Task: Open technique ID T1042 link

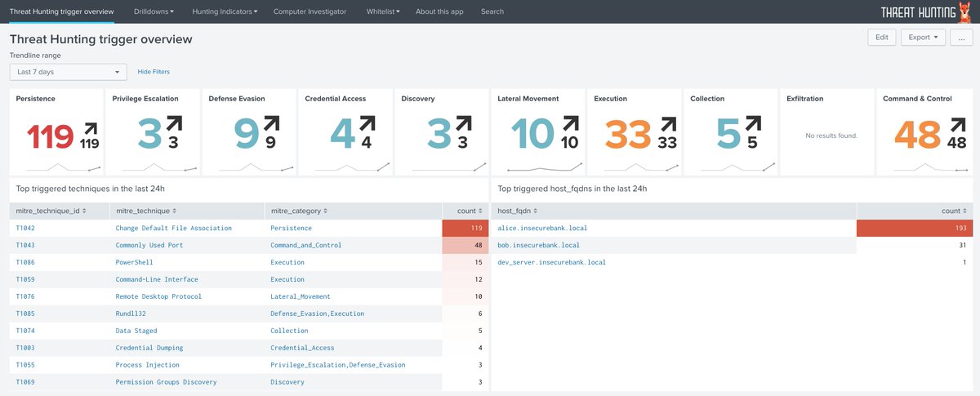Action: (x=26, y=228)
